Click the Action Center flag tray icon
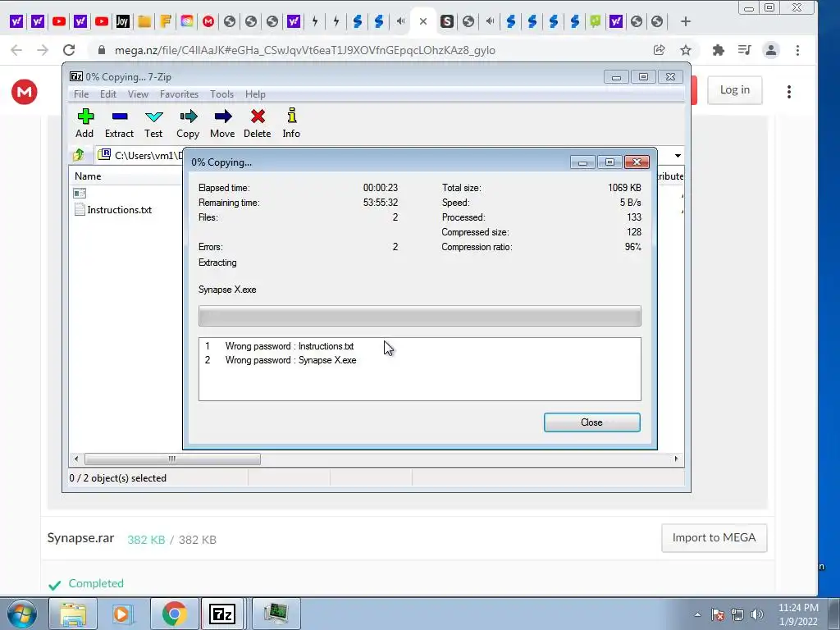 point(718,615)
